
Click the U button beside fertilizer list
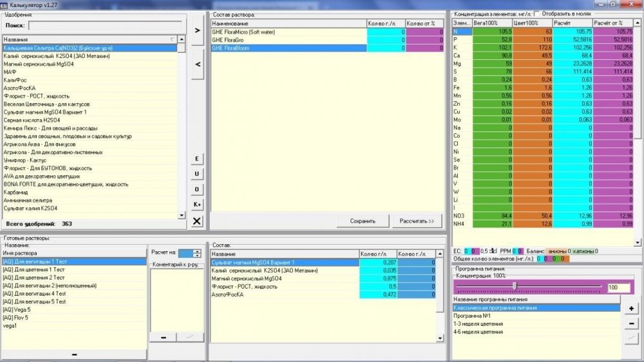[x=196, y=174]
